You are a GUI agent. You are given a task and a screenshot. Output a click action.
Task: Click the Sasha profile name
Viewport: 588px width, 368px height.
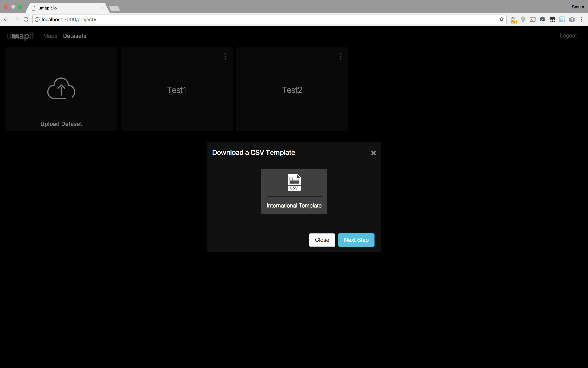click(x=578, y=7)
